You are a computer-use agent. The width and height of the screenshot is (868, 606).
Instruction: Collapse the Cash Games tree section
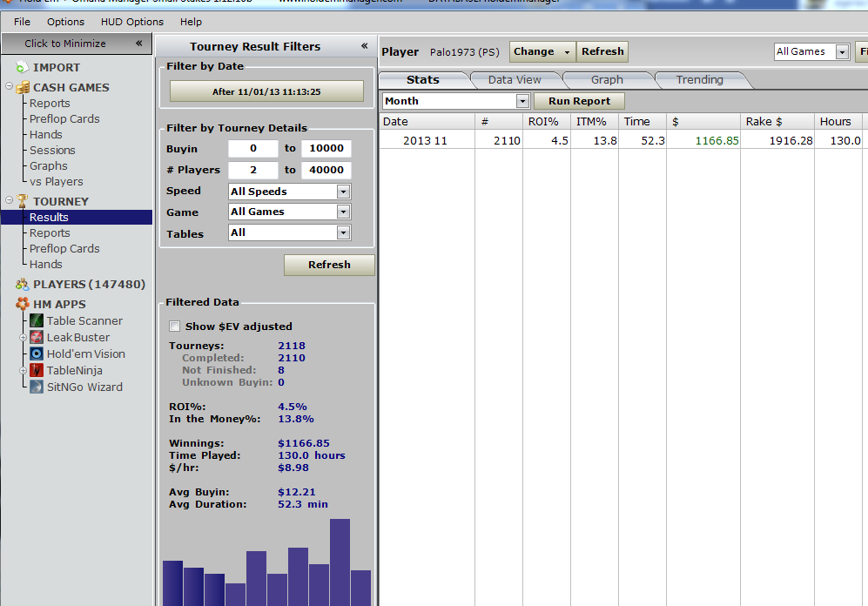coord(10,86)
